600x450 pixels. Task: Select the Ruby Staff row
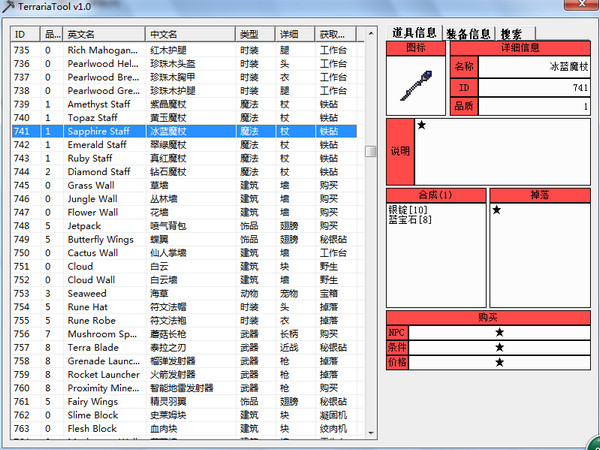(x=184, y=158)
